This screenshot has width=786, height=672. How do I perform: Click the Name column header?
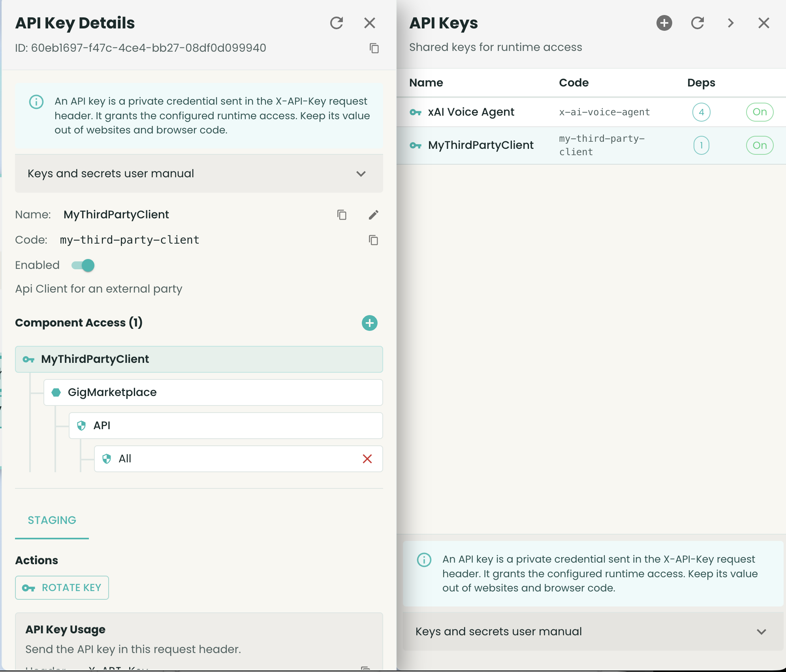pos(426,83)
